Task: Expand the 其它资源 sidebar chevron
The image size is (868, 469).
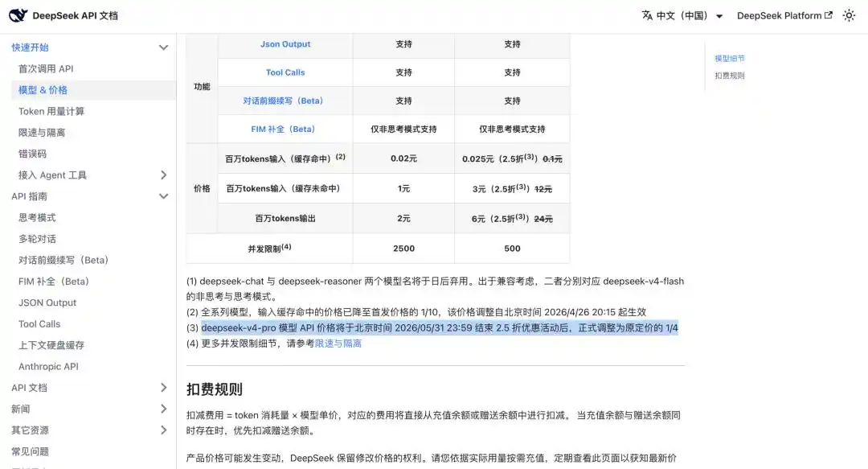Action: [163, 430]
